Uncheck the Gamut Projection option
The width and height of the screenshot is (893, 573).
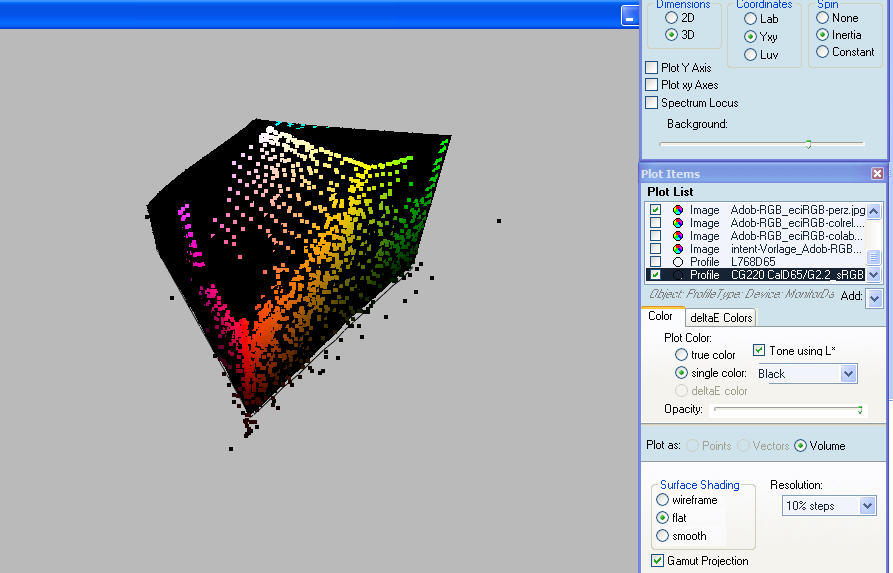(x=658, y=561)
